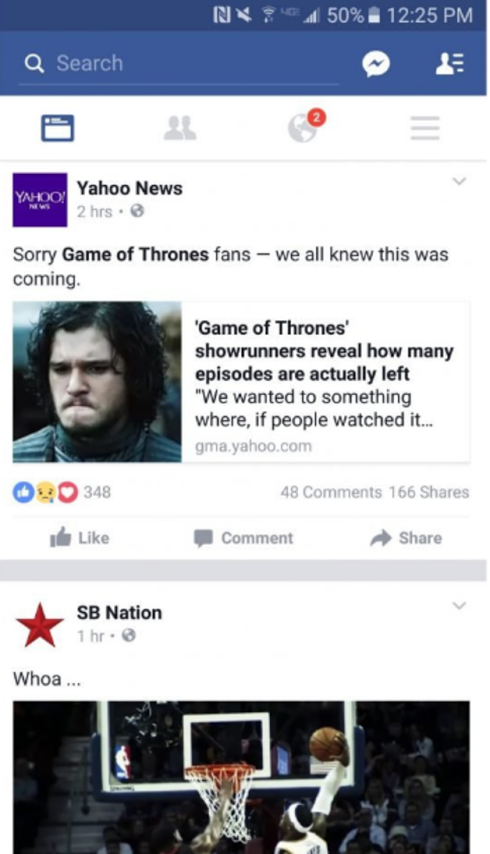Expand SB Nation post options chevron
The image size is (490, 854).
tap(460, 606)
